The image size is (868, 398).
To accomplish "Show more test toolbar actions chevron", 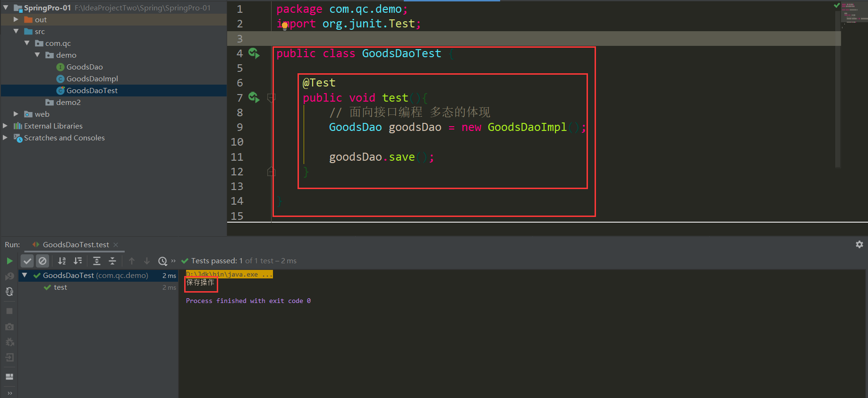I will coord(173,261).
